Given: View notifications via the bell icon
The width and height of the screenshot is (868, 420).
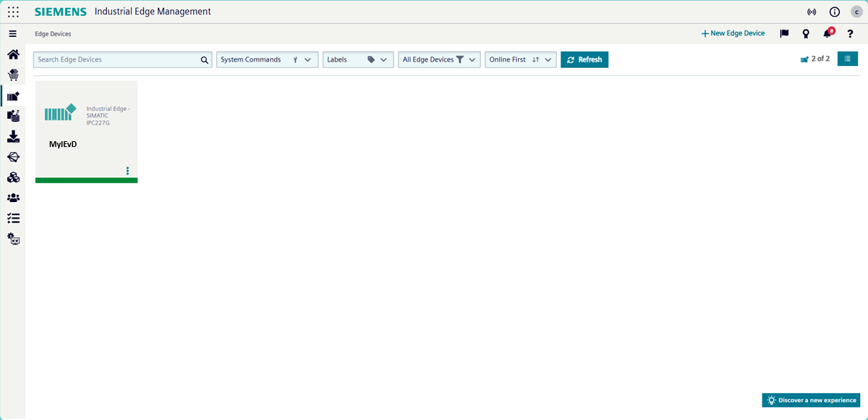Looking at the screenshot, I should click(826, 33).
